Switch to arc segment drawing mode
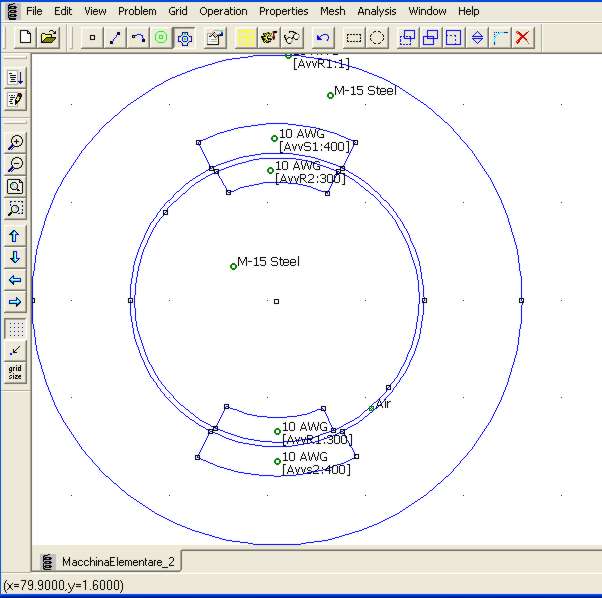Screen dimensions: 602x598 138,38
